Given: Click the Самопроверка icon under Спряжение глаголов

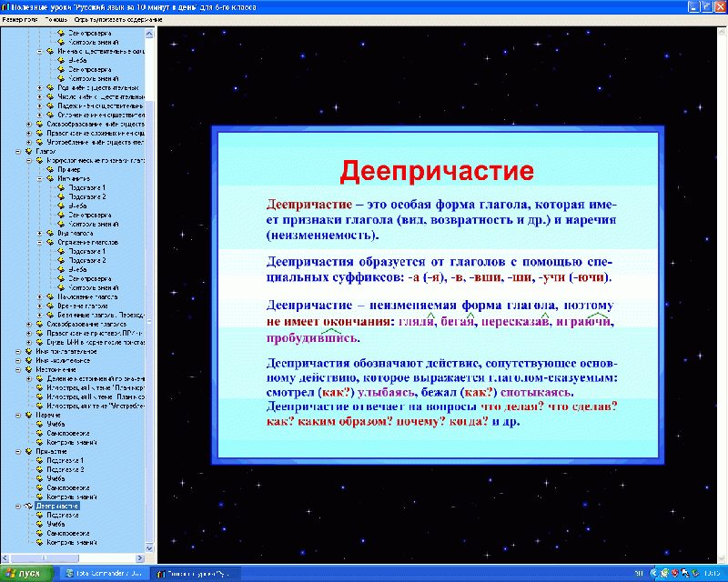Looking at the screenshot, I should click(61, 278).
